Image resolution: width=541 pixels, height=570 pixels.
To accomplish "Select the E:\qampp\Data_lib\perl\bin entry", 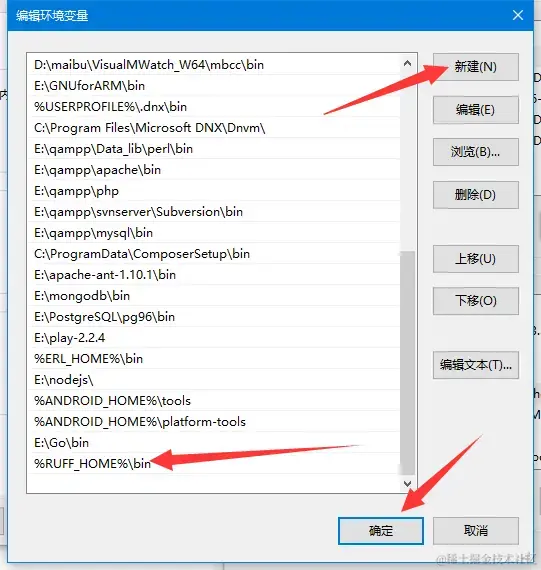I will (x=214, y=149).
